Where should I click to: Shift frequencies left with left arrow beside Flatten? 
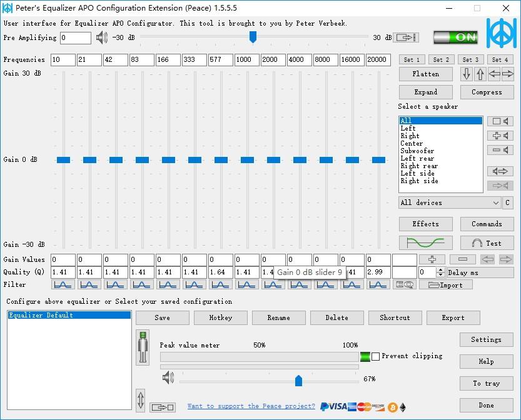[x=494, y=74]
